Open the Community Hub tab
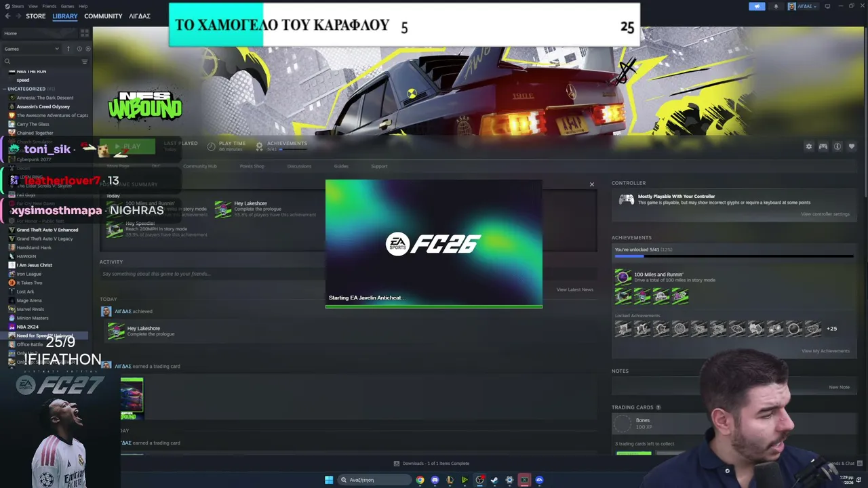The height and width of the screenshot is (488, 868). coord(200,166)
